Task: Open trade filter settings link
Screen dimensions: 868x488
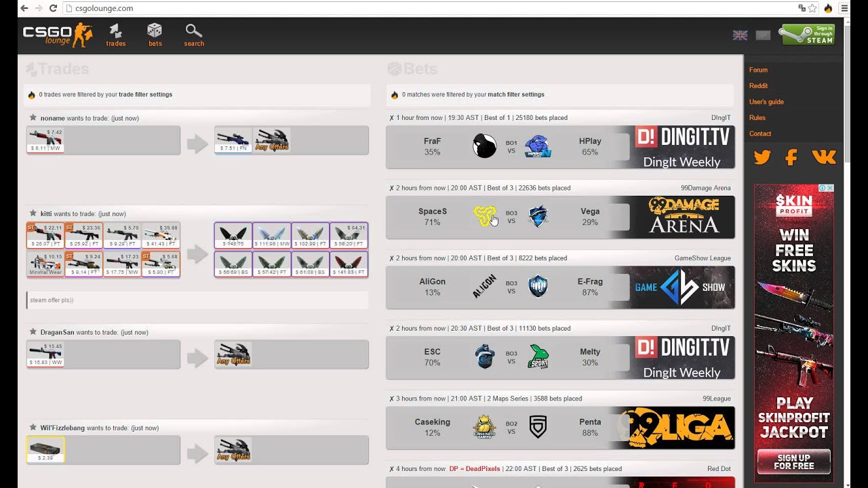Action: tap(145, 95)
